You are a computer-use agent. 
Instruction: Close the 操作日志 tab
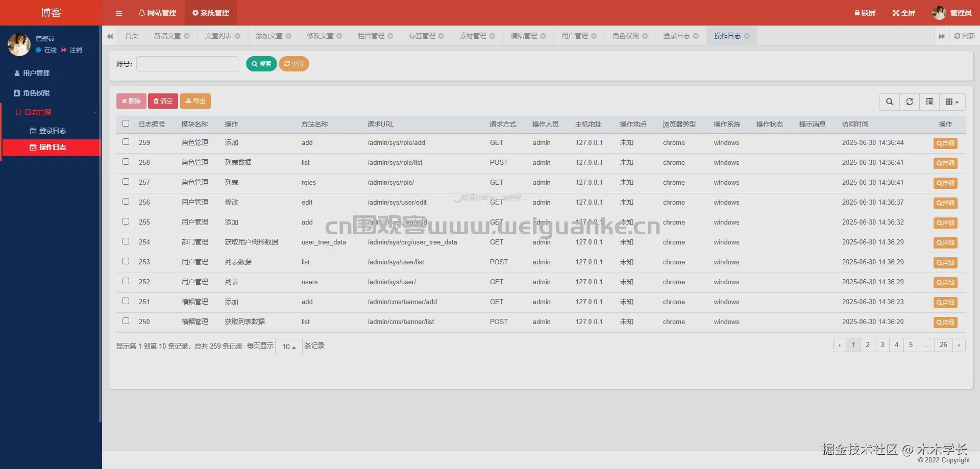coord(747,36)
